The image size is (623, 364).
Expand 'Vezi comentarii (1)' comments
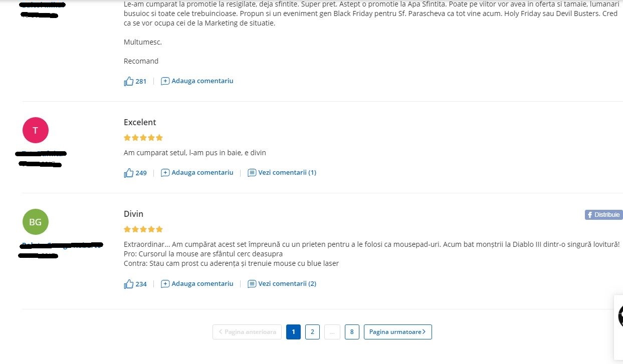[287, 173]
